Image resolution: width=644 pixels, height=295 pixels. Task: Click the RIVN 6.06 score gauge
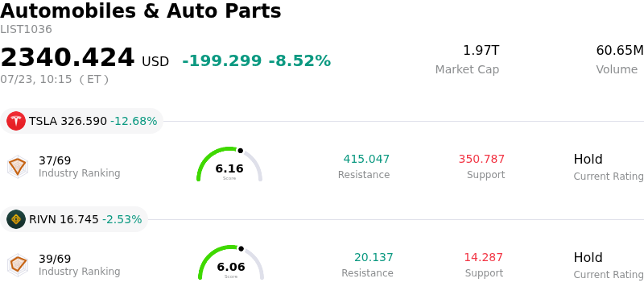pyautogui.click(x=231, y=263)
